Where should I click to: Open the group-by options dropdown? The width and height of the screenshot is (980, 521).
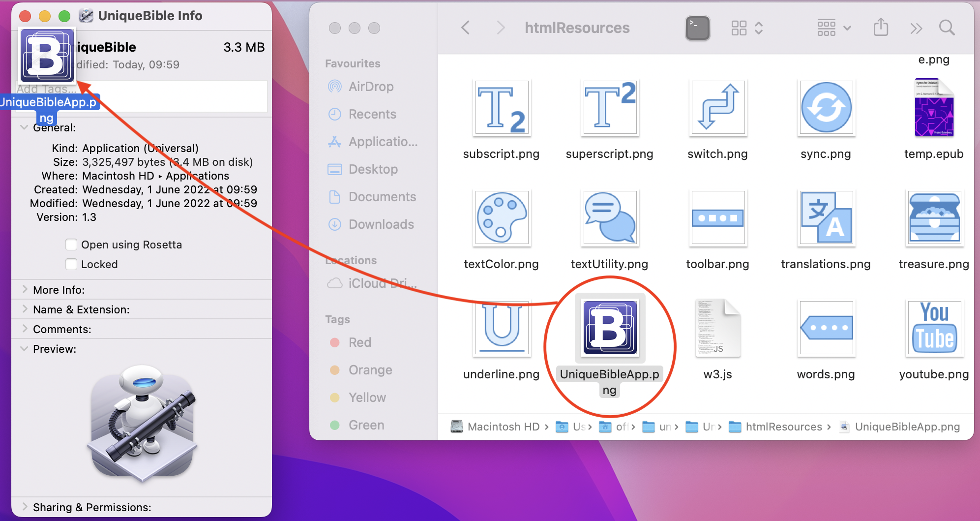click(834, 28)
